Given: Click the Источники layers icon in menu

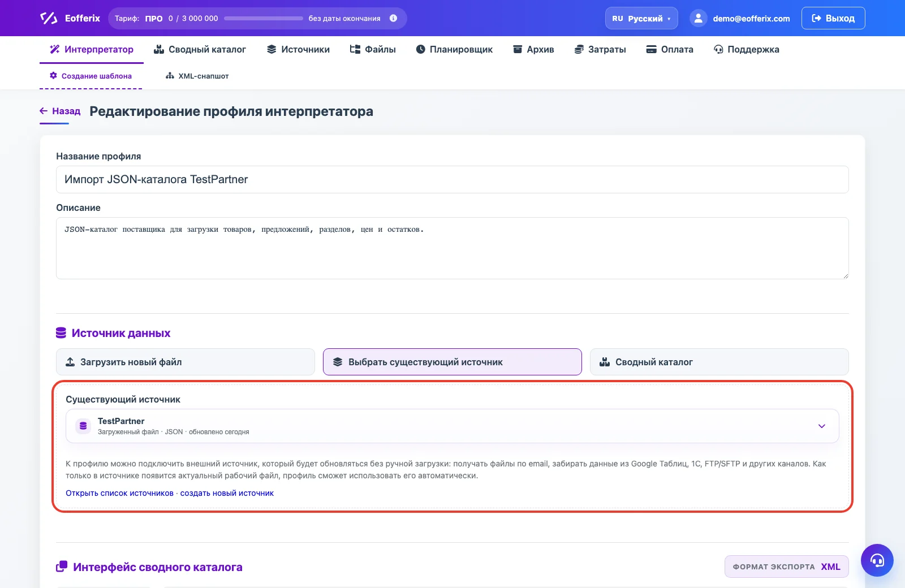Looking at the screenshot, I should [271, 49].
